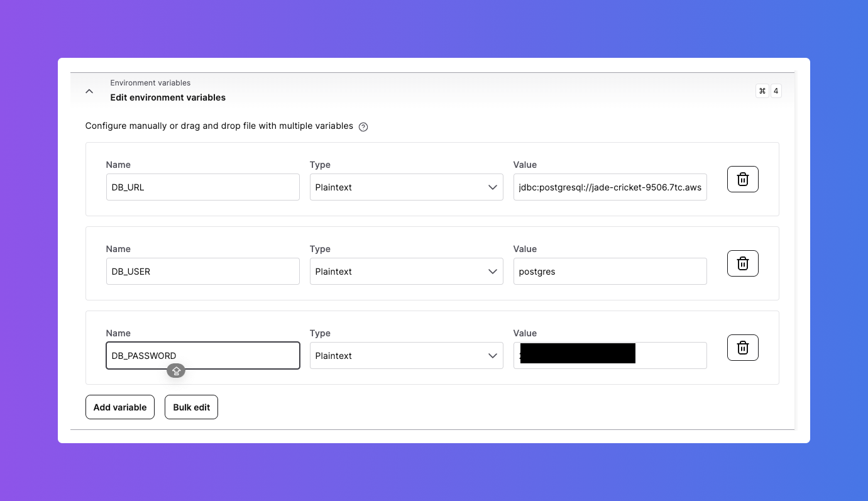This screenshot has width=868, height=501.
Task: Click the help question mark icon
Action: coord(363,127)
